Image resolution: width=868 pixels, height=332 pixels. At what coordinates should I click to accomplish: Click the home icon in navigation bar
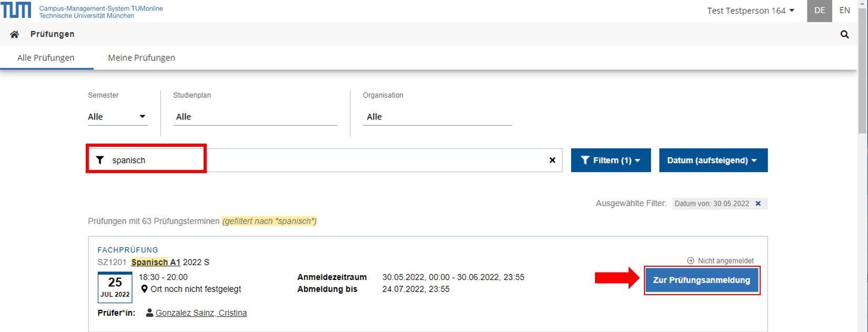pos(14,34)
